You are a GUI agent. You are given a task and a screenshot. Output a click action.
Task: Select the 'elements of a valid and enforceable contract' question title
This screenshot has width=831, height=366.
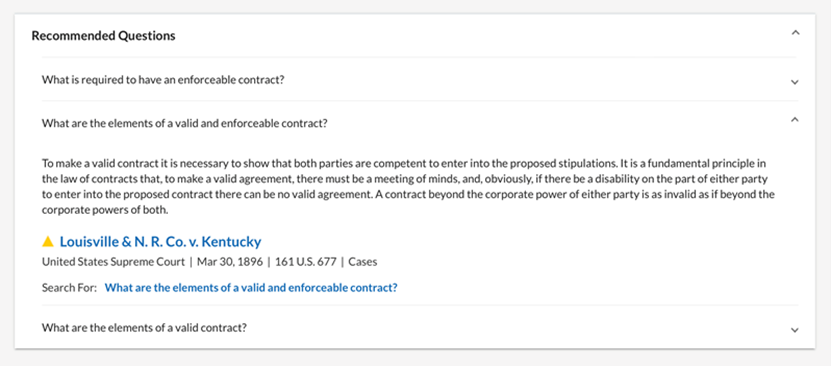[x=184, y=123]
